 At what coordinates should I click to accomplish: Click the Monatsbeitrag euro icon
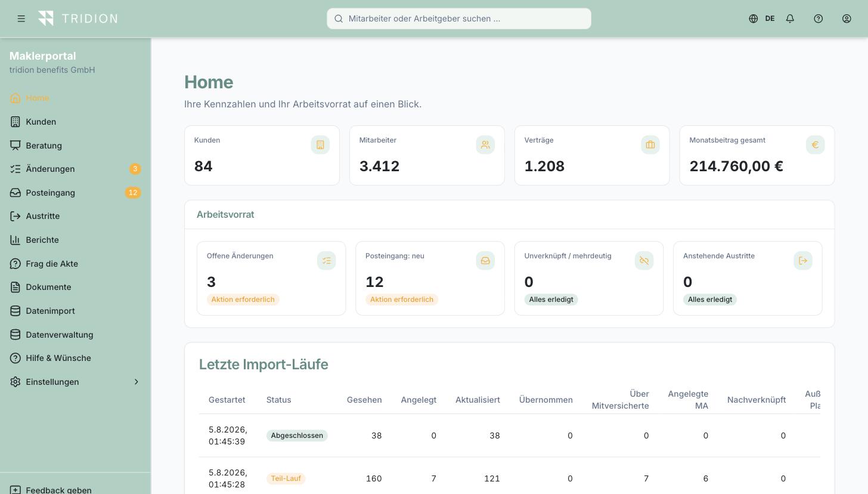(x=816, y=145)
